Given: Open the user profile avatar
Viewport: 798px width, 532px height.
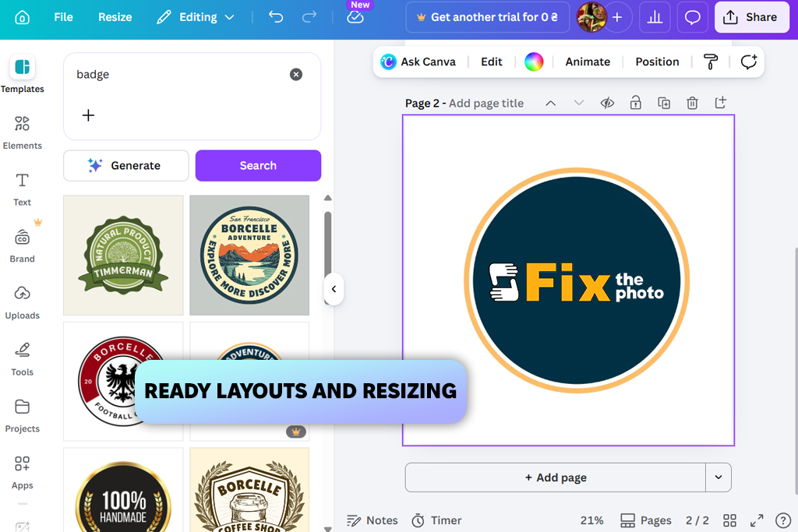Looking at the screenshot, I should coord(591,17).
